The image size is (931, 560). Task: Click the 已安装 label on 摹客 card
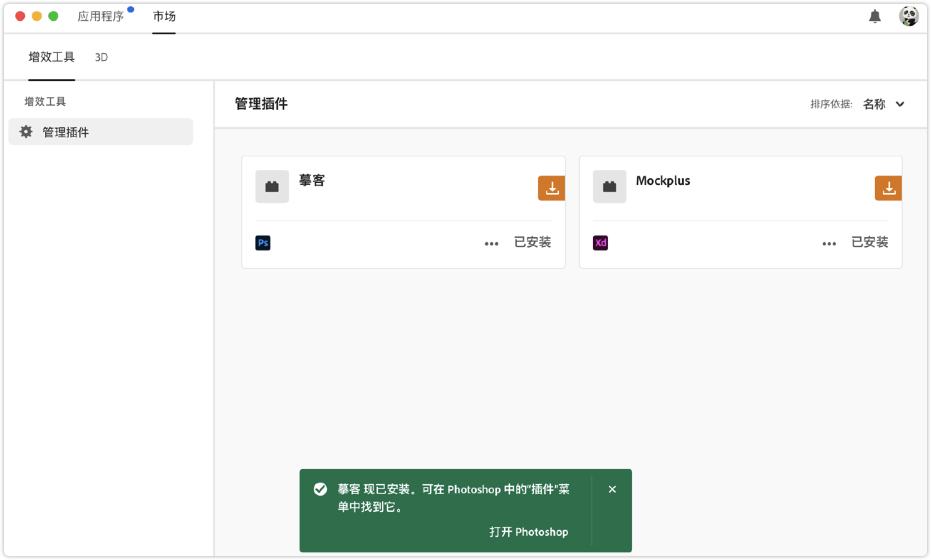pyautogui.click(x=532, y=242)
